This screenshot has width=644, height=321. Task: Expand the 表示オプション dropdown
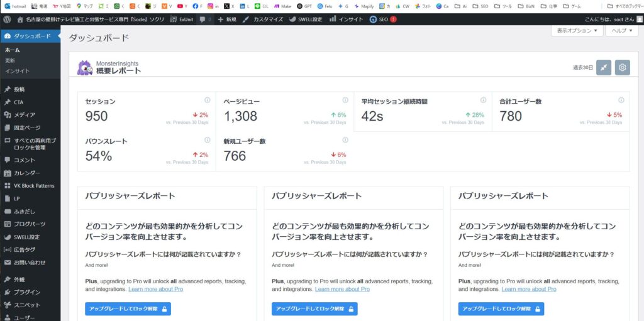[x=577, y=30]
